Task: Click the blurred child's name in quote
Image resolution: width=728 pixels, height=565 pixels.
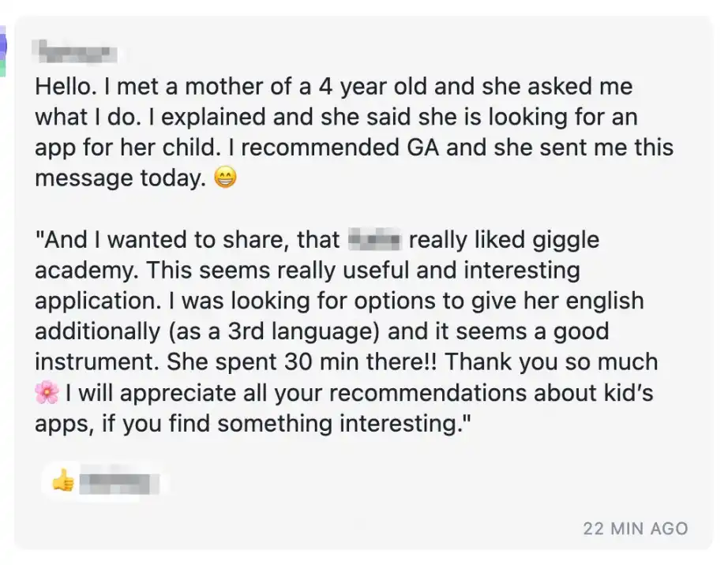Action: pyautogui.click(x=375, y=240)
